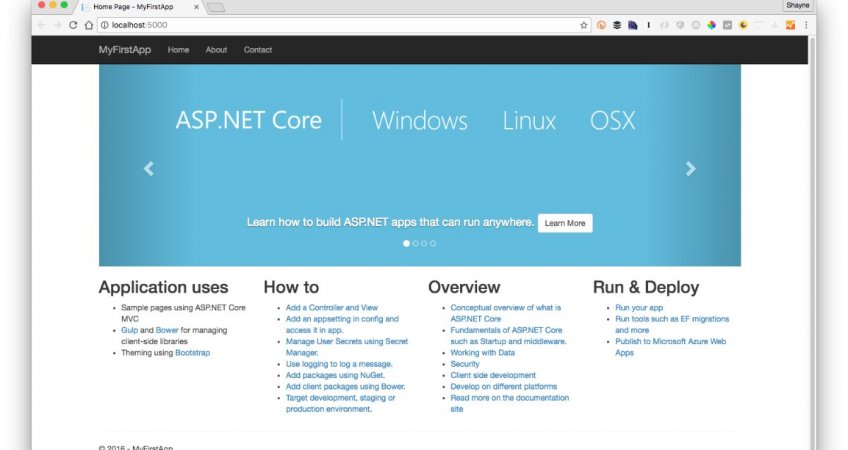Open the rainbow color wheel extension
Screen dimensions: 848x450
point(712,25)
